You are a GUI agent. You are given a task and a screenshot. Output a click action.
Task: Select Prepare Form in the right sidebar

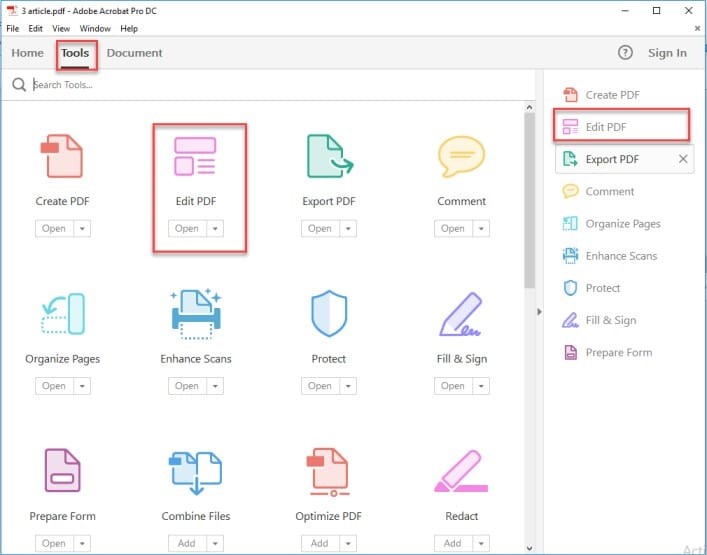click(x=607, y=353)
